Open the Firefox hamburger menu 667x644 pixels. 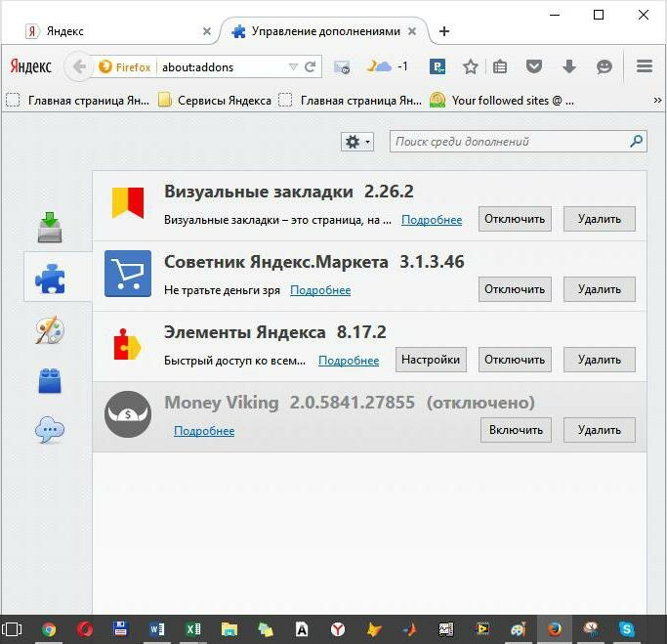[645, 66]
